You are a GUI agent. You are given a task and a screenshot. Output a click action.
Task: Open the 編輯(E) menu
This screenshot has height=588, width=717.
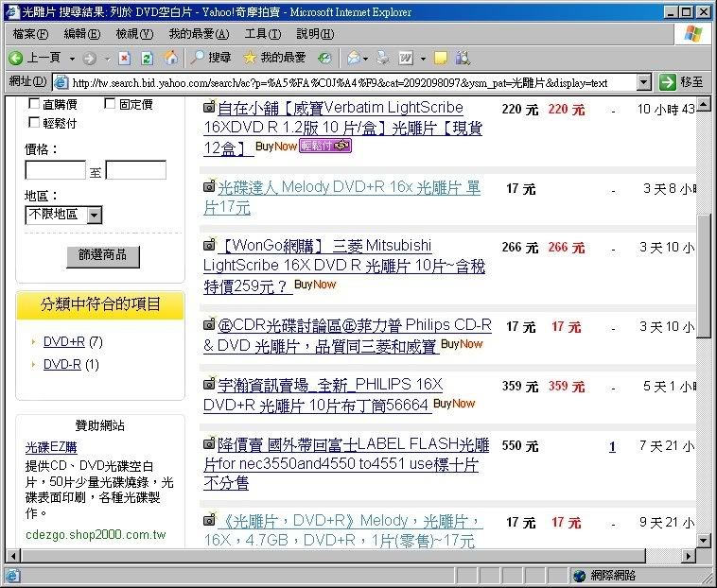point(82,34)
